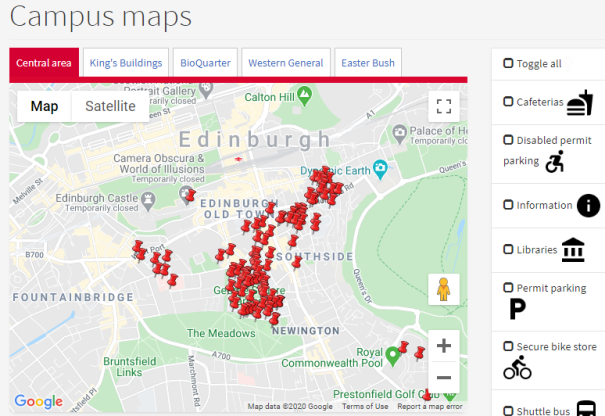The height and width of the screenshot is (416, 605).
Task: Switch map view to Satellite
Action: 110,106
